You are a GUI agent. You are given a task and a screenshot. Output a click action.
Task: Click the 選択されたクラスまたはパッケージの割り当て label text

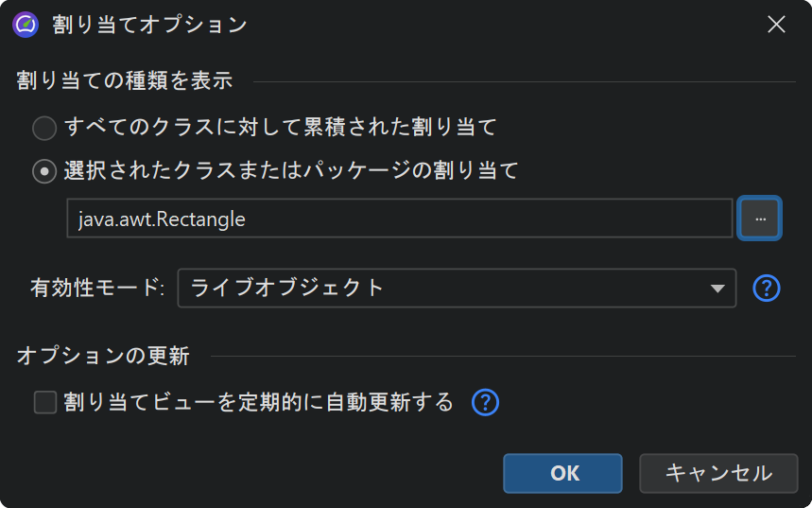coord(291,171)
